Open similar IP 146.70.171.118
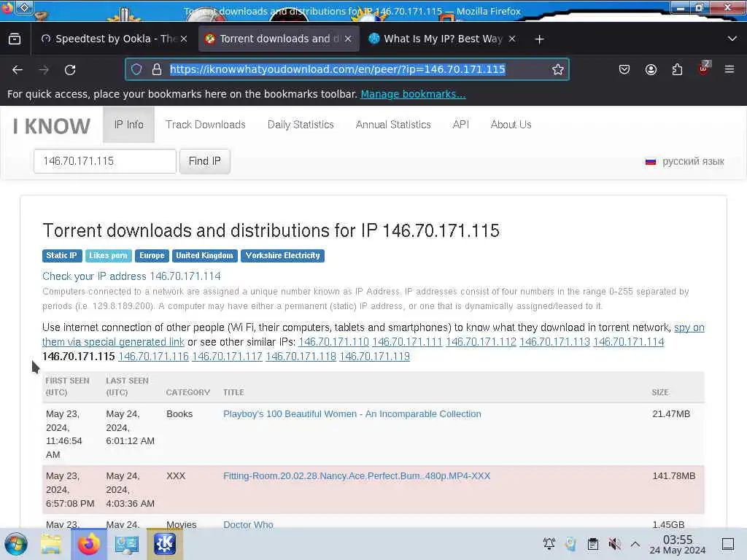747x560 pixels. click(301, 356)
